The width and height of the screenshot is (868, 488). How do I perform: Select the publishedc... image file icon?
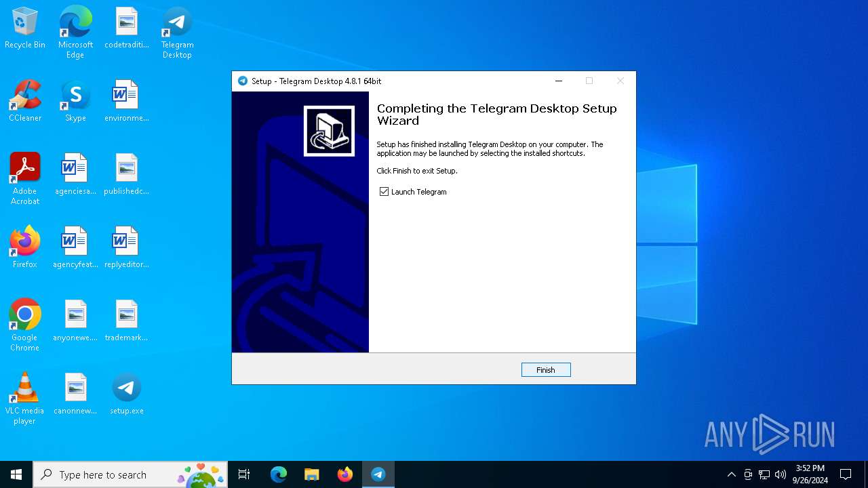point(127,175)
